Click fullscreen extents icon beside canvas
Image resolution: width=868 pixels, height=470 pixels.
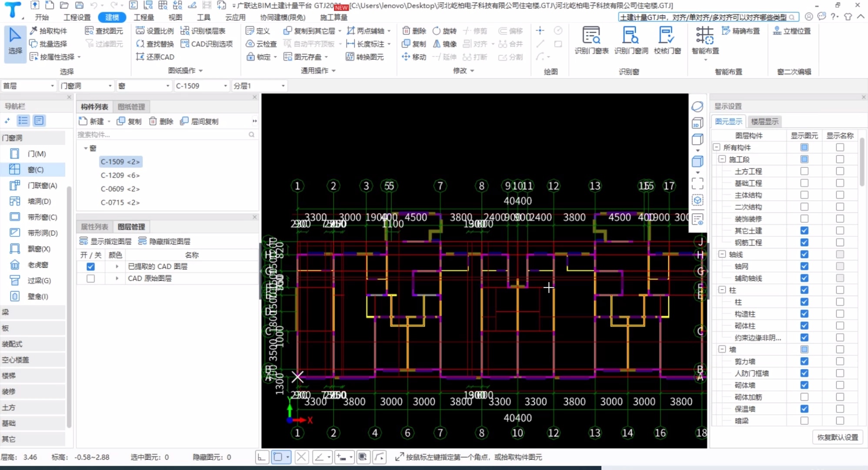(x=698, y=183)
